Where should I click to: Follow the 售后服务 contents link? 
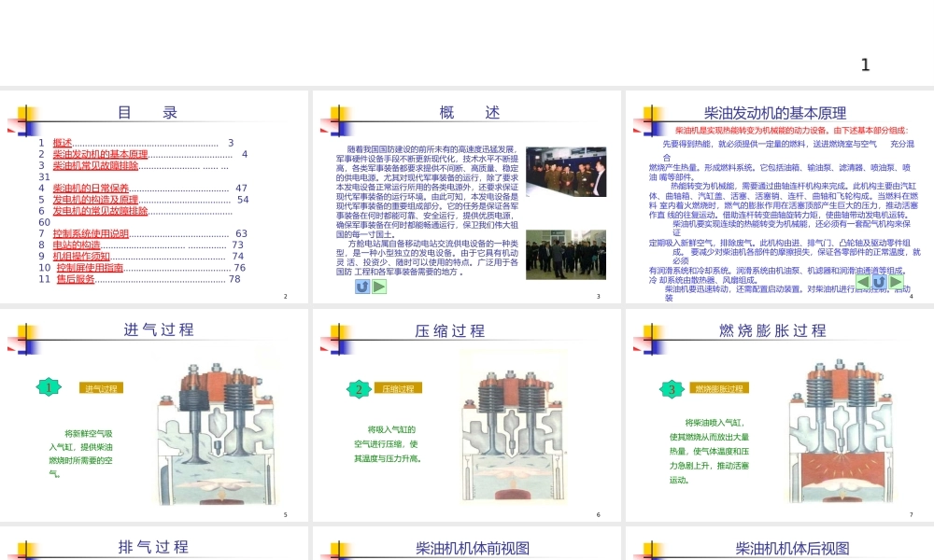pyautogui.click(x=76, y=279)
